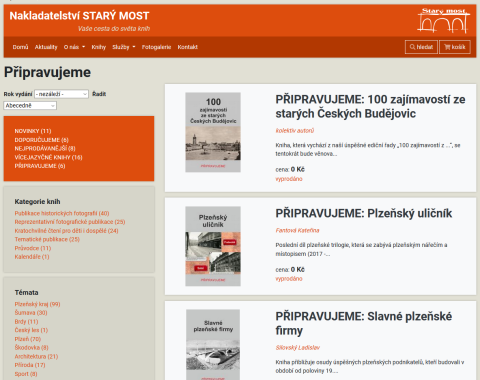Select the VÍCEJAZYČNÉ KNIHY (16) link

pyautogui.click(x=48, y=157)
